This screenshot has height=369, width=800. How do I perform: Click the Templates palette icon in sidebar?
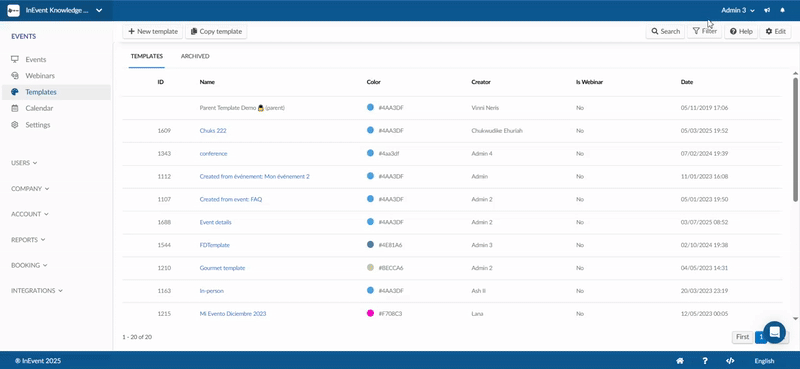click(15, 92)
